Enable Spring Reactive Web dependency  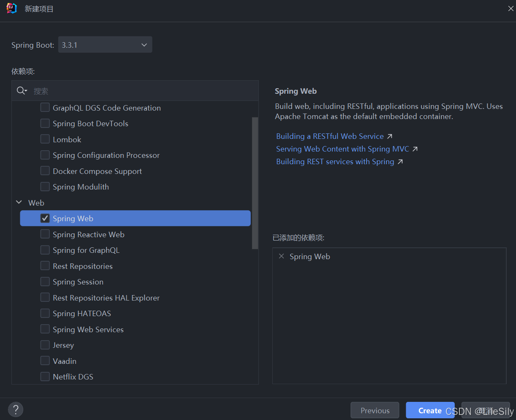[45, 234]
